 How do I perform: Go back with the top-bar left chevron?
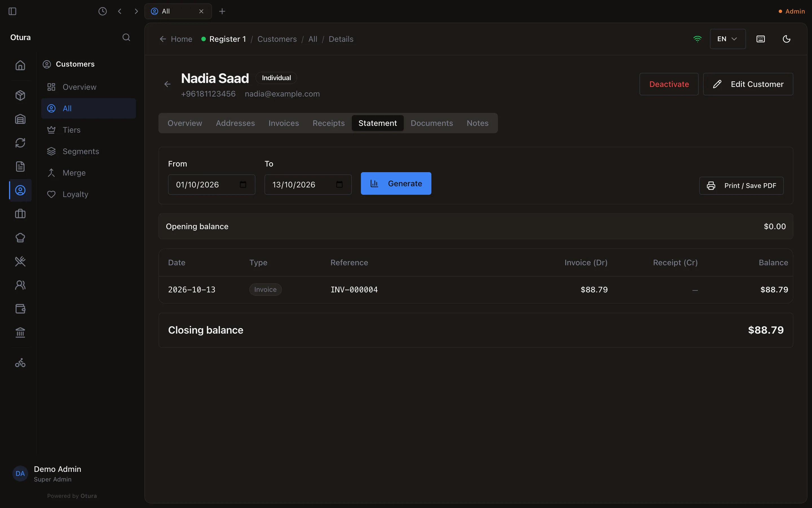(120, 11)
